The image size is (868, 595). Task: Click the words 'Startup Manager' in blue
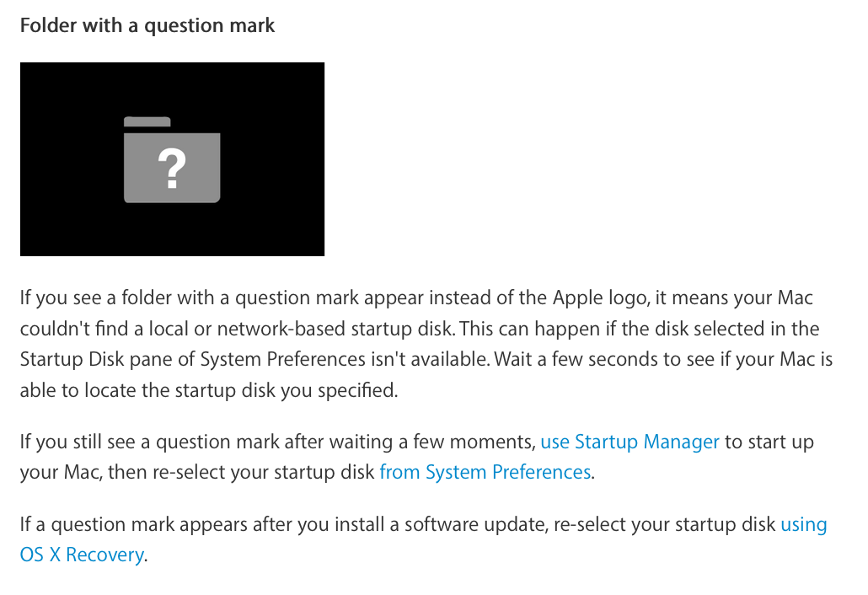(x=647, y=442)
